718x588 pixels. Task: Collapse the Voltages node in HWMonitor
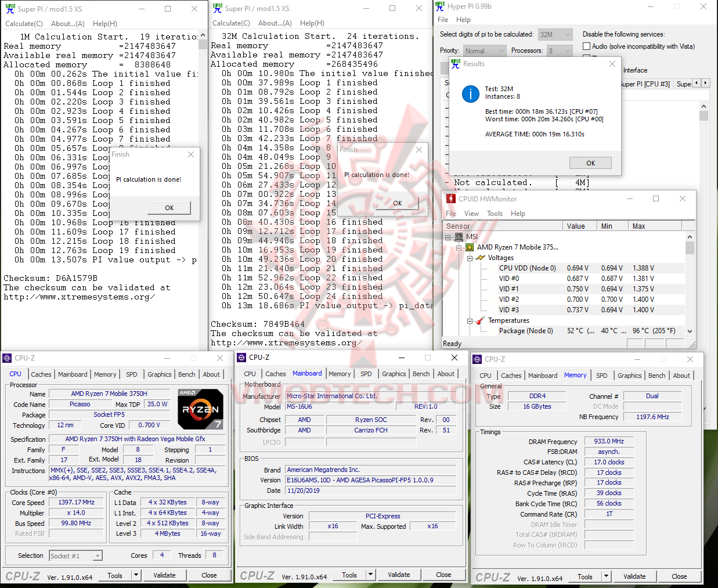tap(470, 258)
